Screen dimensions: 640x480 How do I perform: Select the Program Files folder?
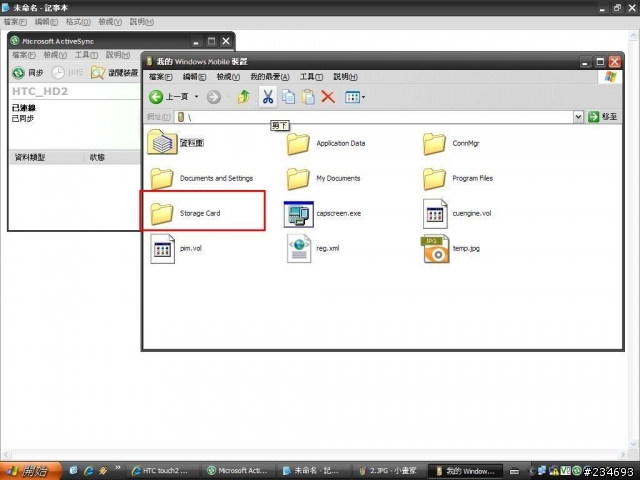458,178
